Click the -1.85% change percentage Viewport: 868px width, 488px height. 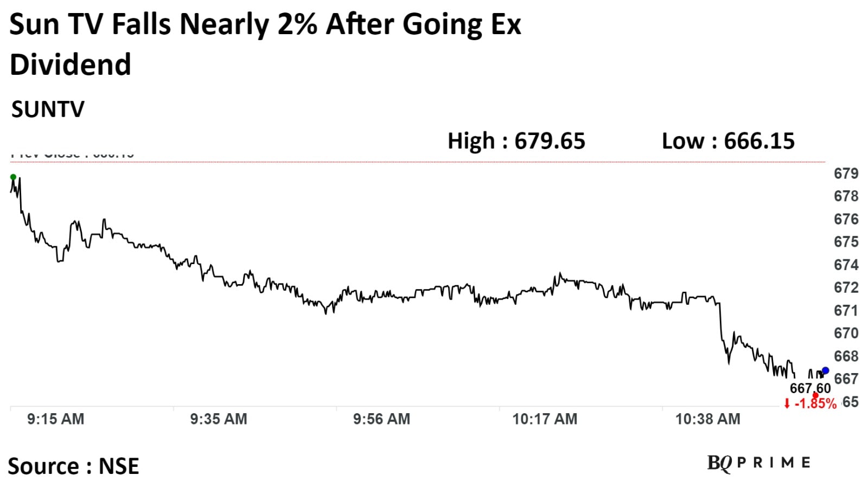815,403
